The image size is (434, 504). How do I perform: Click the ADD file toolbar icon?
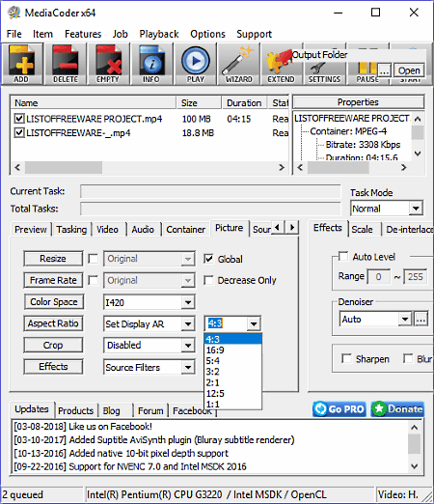click(x=21, y=64)
